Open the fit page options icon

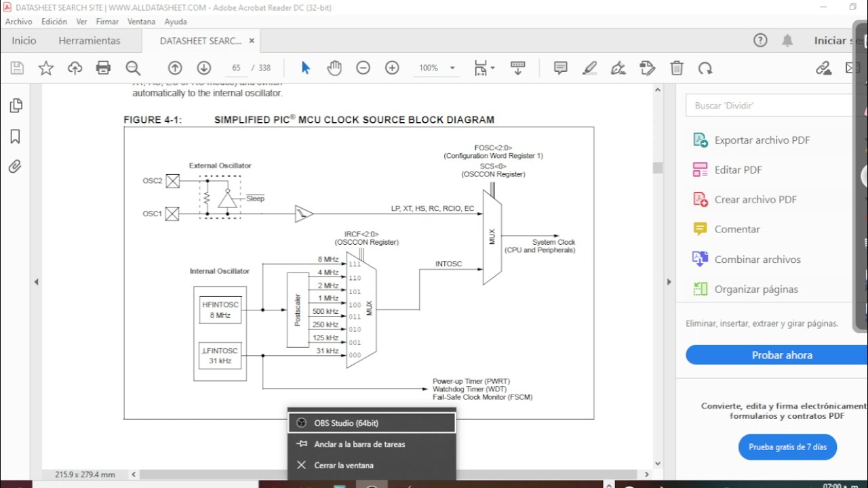click(484, 68)
